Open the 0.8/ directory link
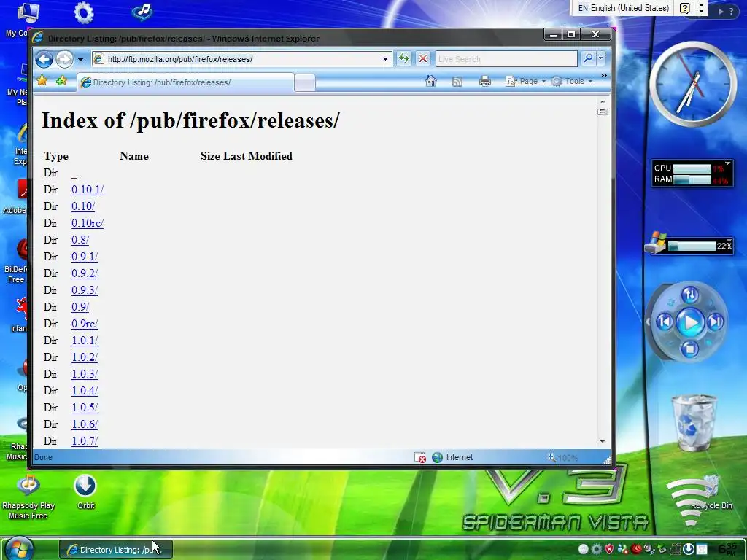This screenshot has width=747, height=560. 80,240
